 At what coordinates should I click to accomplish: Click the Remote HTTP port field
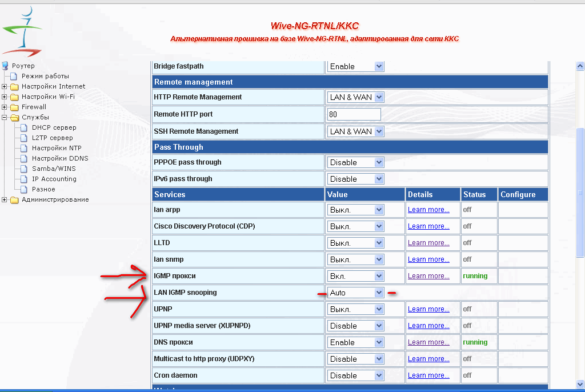[x=354, y=114]
